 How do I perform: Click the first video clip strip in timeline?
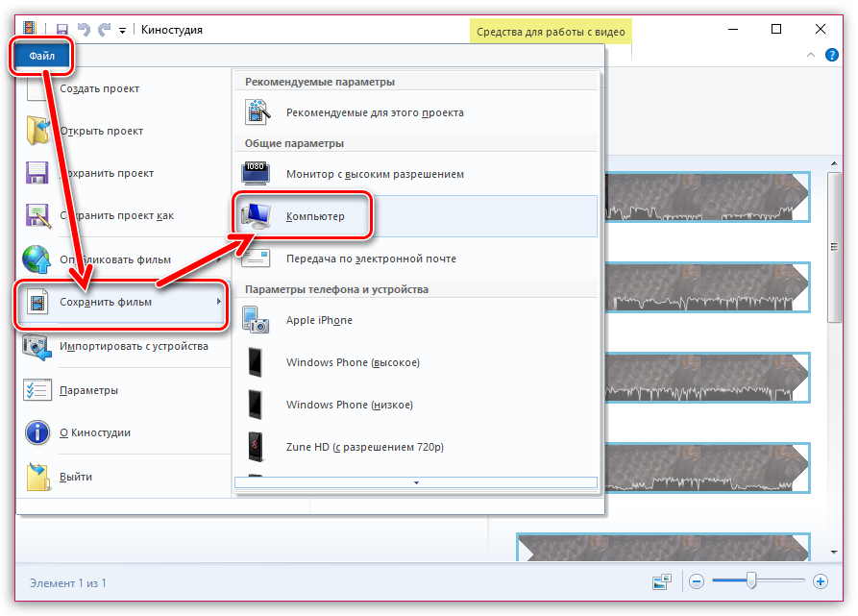coord(707,197)
